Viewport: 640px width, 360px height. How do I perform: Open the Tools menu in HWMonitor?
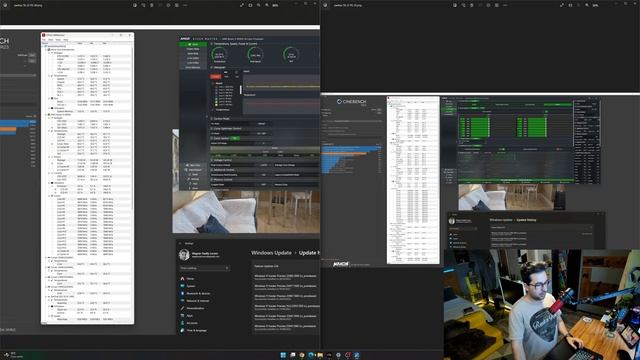(58, 40)
